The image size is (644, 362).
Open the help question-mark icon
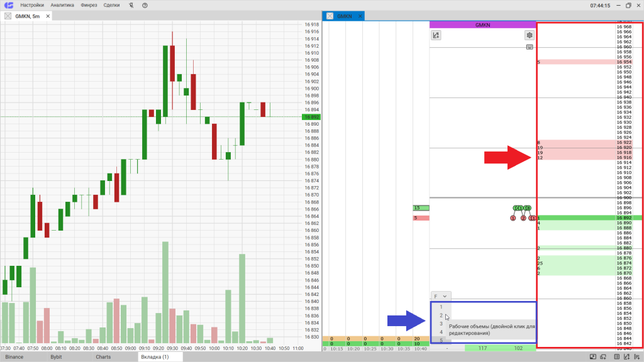[x=145, y=5]
